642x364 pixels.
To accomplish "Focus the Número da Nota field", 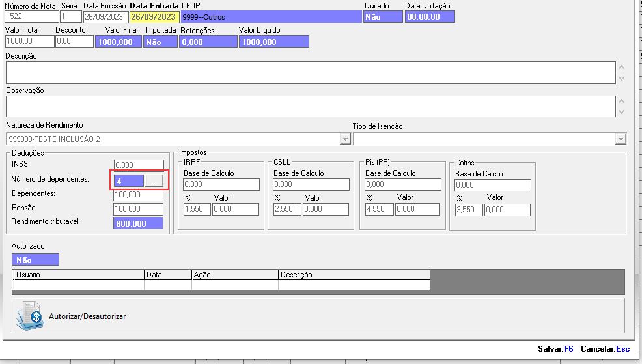I will 32,16.
